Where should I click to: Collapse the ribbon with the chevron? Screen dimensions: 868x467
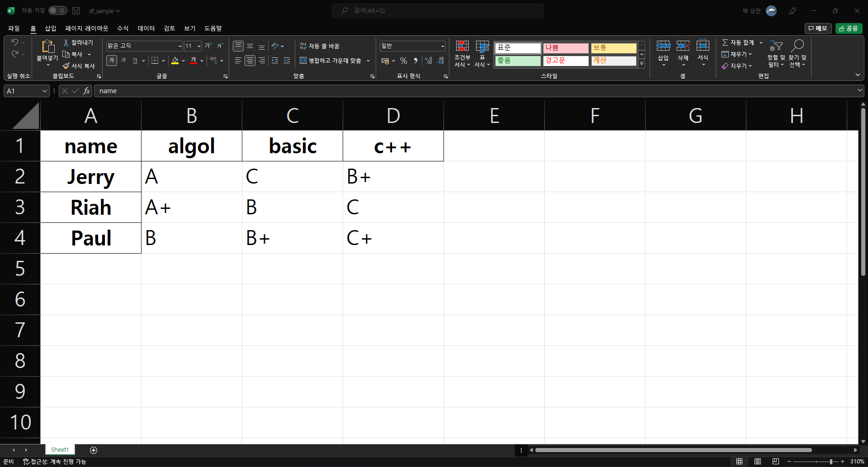coord(858,75)
